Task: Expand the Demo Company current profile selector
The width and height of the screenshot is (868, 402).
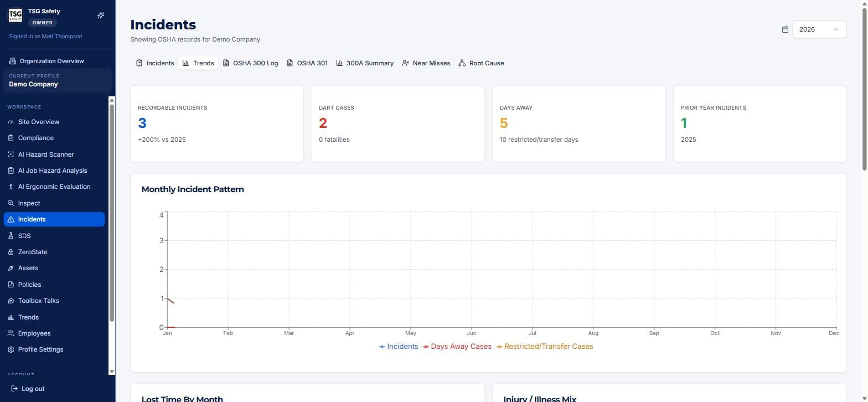Action: click(58, 80)
